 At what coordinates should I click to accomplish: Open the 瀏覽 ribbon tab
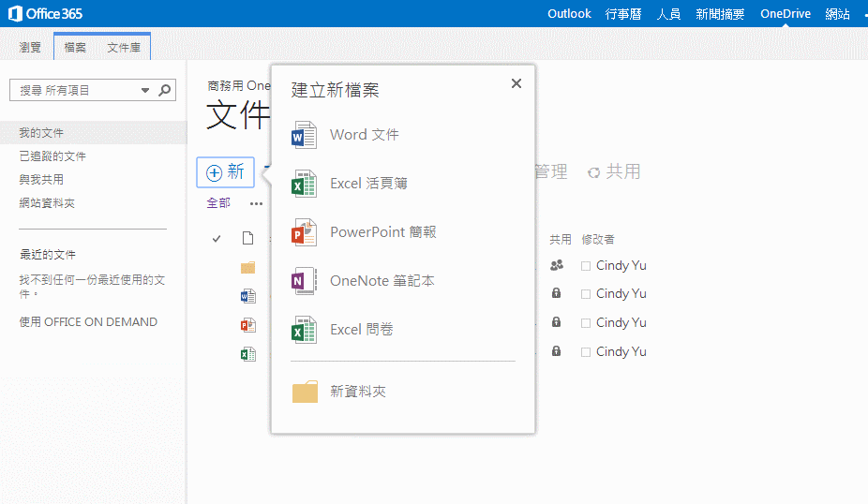(31, 47)
